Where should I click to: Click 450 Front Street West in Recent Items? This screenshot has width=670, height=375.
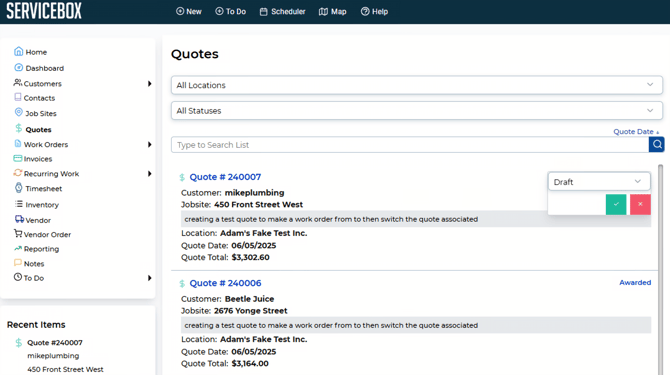65,369
